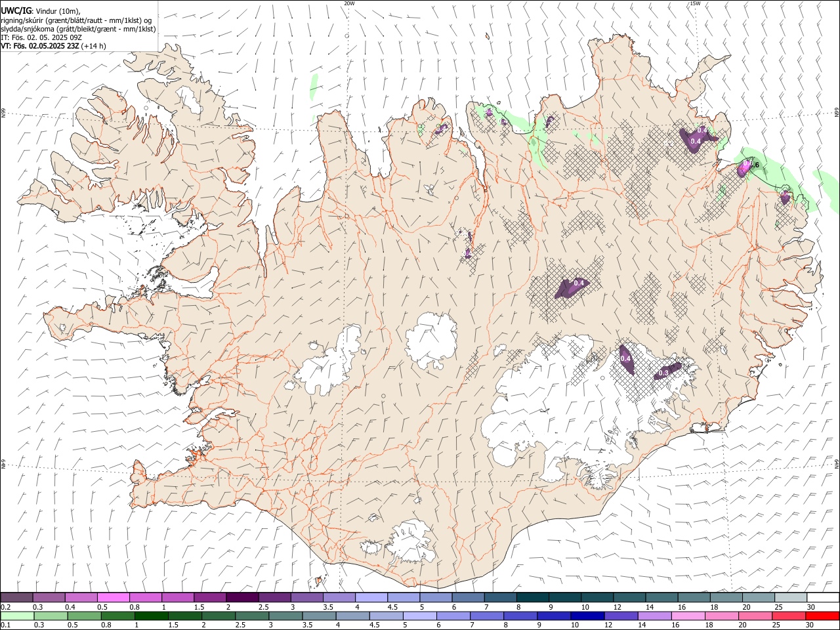This screenshot has width=840, height=630.
Task: Click the 20W longitude label
Action: (x=349, y=3)
